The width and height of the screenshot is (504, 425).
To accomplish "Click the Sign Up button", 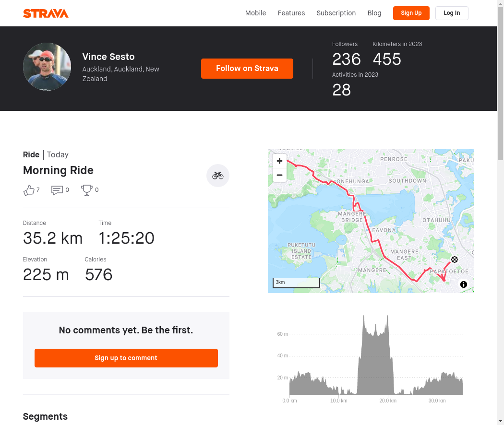I will 411,13.
